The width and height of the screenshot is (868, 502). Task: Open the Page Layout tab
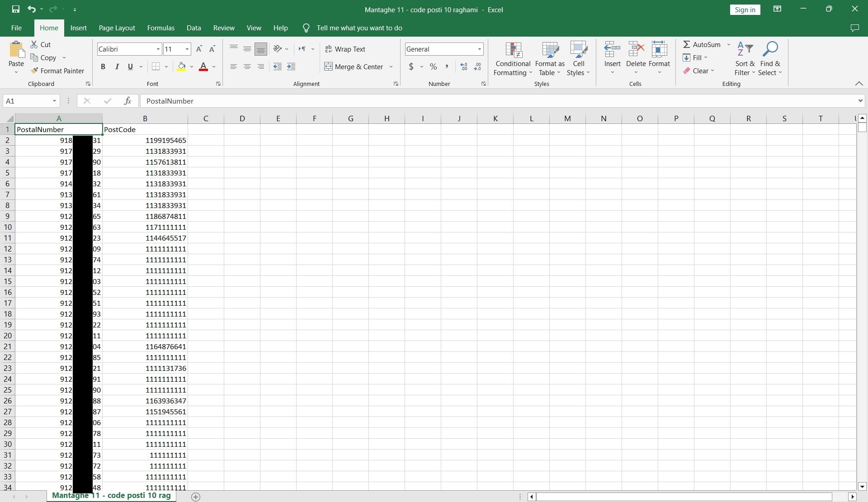tap(117, 28)
